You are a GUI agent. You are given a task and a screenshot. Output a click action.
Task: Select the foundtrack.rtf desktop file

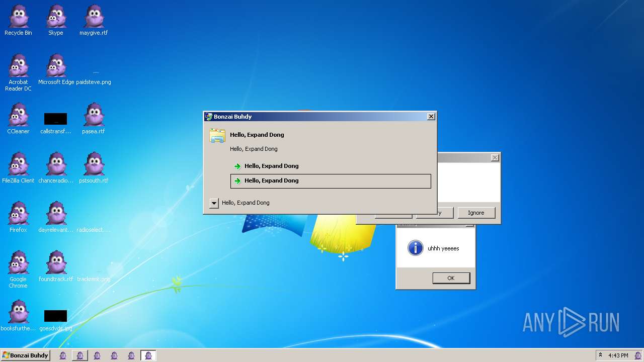coord(56,267)
